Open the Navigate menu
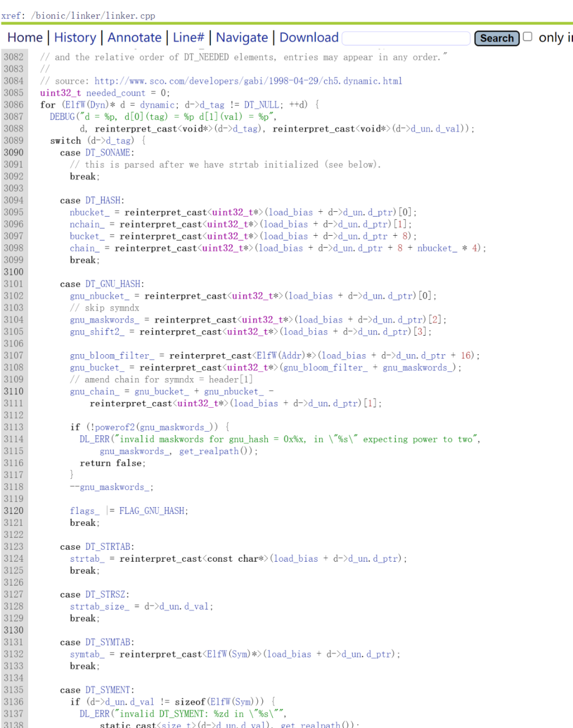The image size is (573, 728). point(242,38)
